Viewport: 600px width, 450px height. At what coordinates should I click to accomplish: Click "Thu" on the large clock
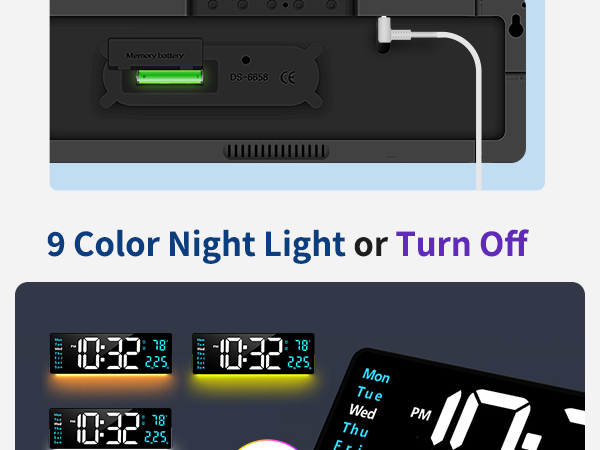(355, 429)
